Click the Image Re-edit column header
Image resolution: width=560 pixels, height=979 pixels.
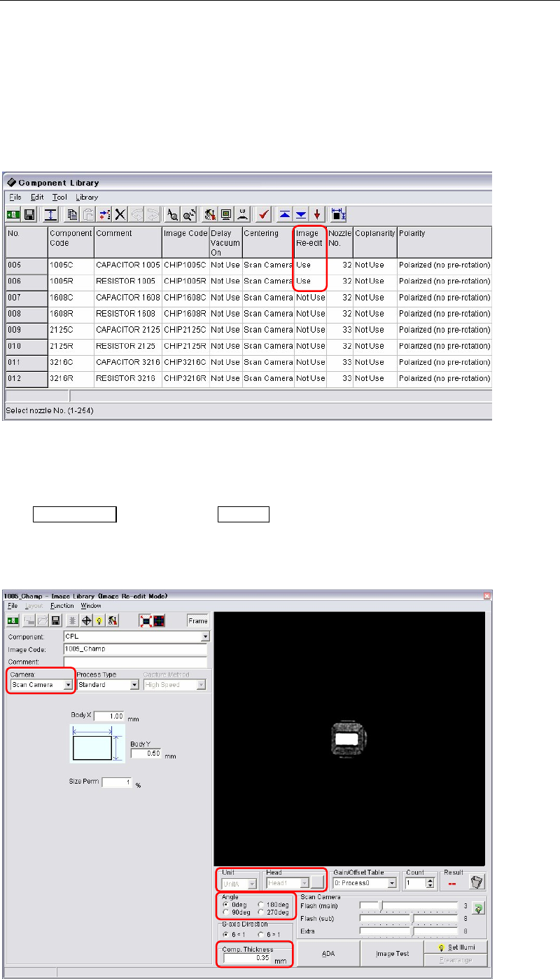[x=310, y=242]
